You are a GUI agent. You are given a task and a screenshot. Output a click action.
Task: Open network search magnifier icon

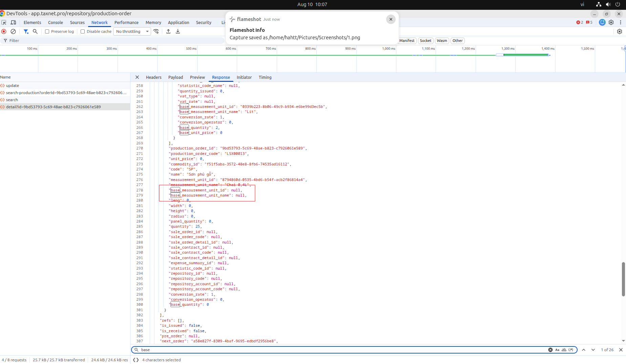point(35,31)
